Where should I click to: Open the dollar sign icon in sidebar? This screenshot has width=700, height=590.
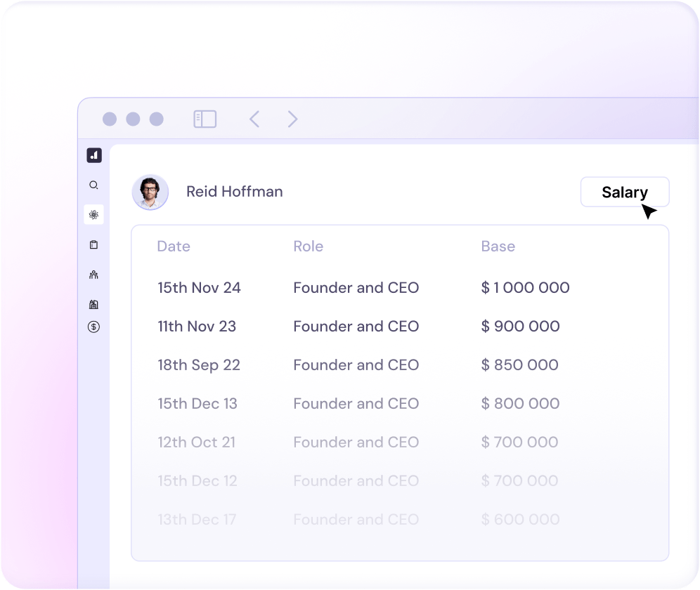(93, 327)
